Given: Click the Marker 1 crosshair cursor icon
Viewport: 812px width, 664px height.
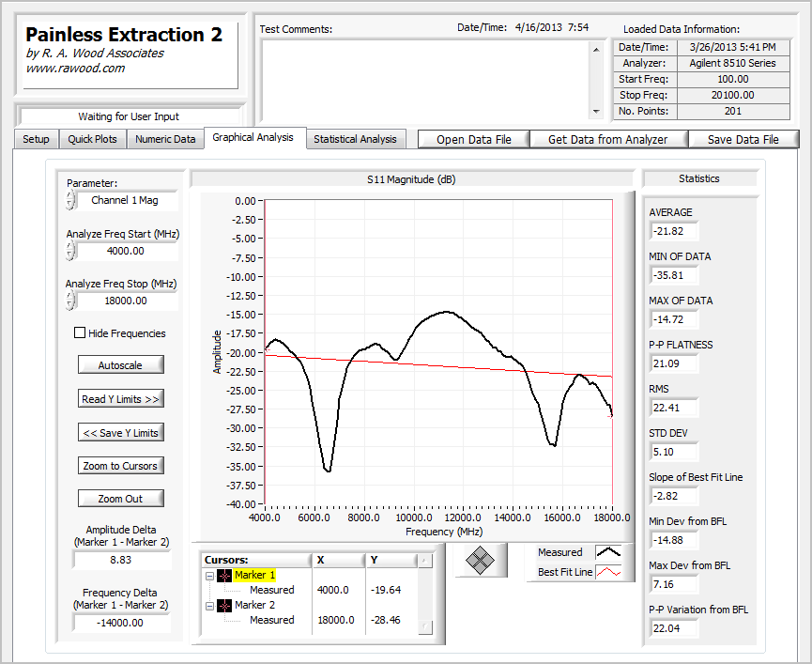Looking at the screenshot, I should click(x=224, y=576).
